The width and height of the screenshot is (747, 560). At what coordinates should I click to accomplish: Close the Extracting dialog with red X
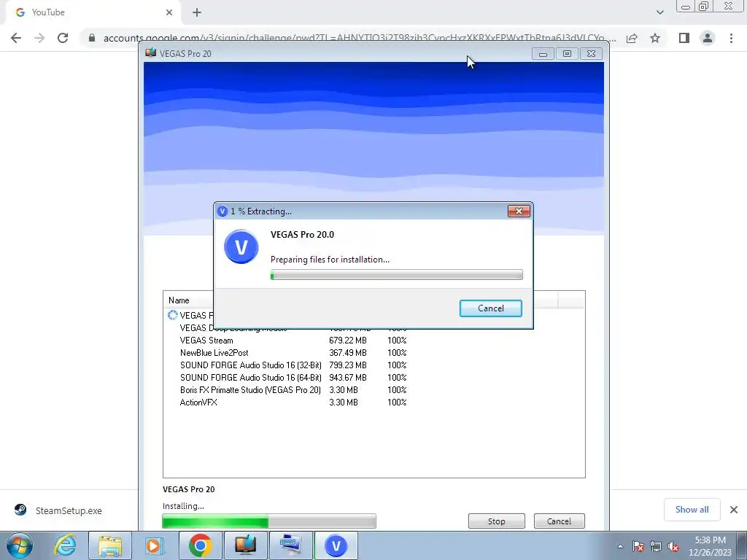click(x=519, y=211)
